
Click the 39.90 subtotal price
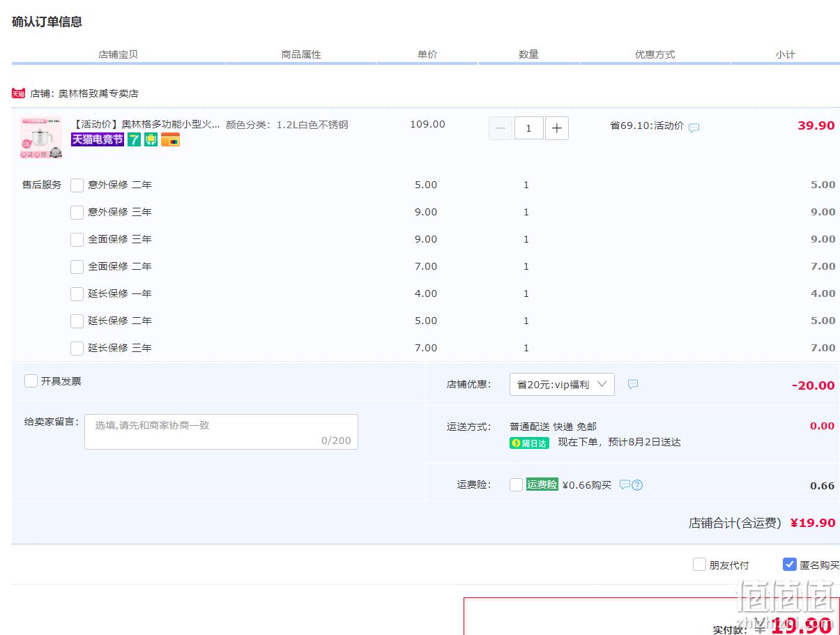coord(816,125)
